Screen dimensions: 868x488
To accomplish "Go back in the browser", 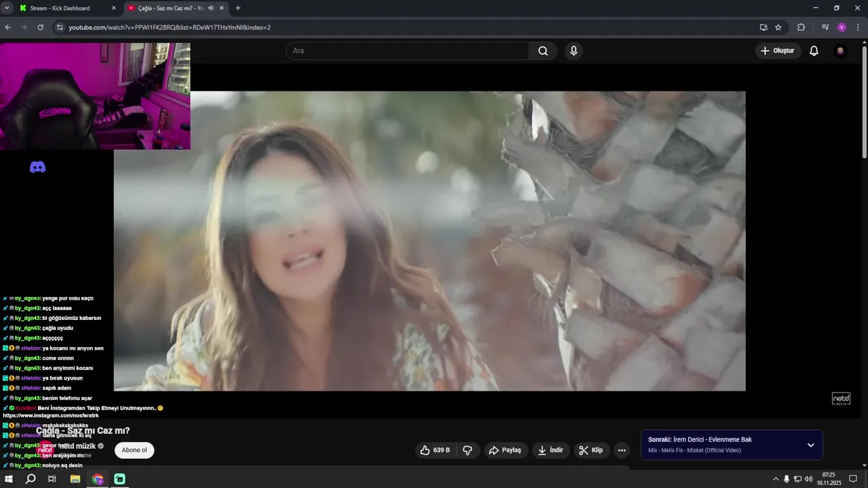I will click(x=8, y=27).
